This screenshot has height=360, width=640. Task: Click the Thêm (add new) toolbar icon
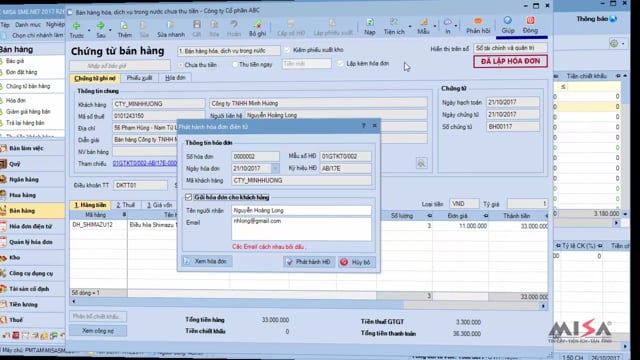[x=124, y=26]
